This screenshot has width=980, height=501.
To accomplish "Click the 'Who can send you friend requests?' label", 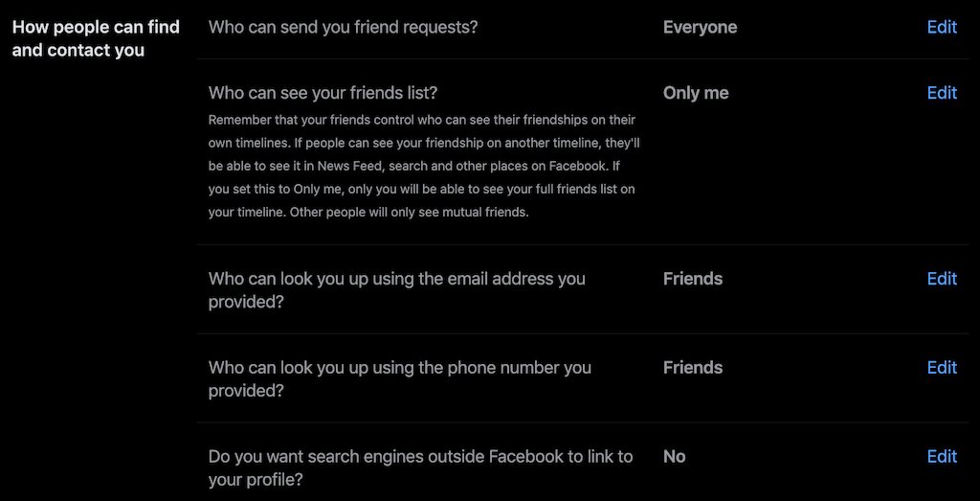I will click(x=343, y=27).
